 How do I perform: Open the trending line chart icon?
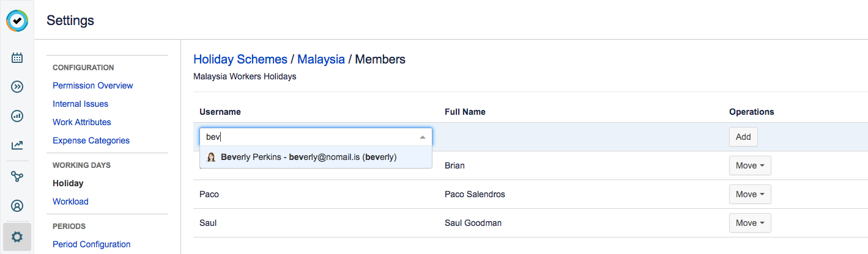17,145
